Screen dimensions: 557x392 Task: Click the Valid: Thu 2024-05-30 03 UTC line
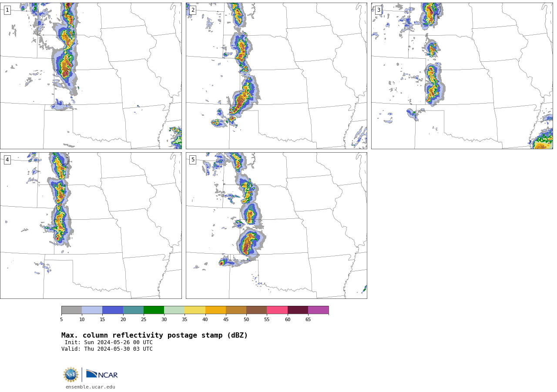[107, 349]
